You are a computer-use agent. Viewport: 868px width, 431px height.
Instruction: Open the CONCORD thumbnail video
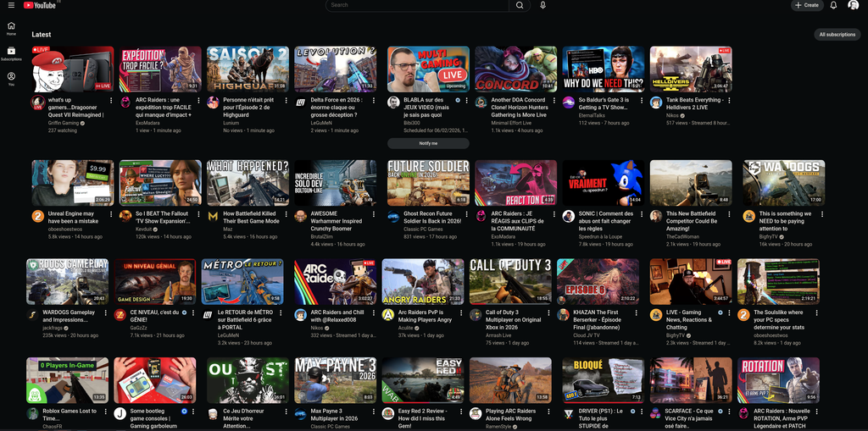click(x=516, y=69)
